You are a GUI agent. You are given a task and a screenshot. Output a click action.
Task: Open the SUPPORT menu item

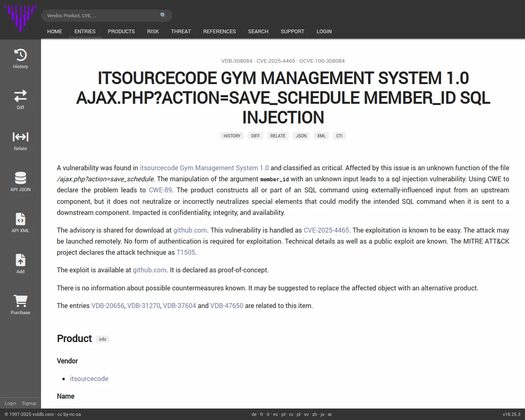(x=292, y=31)
